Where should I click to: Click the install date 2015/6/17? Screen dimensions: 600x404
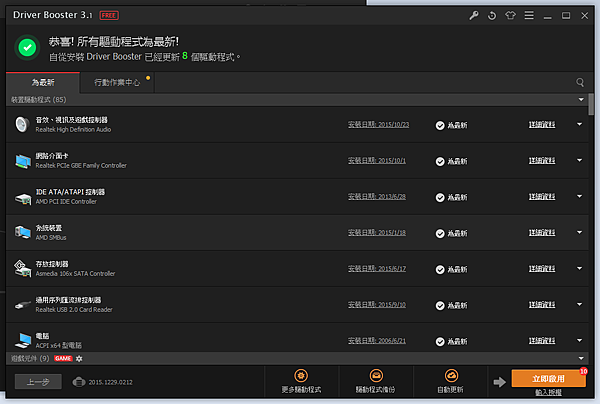point(377,269)
